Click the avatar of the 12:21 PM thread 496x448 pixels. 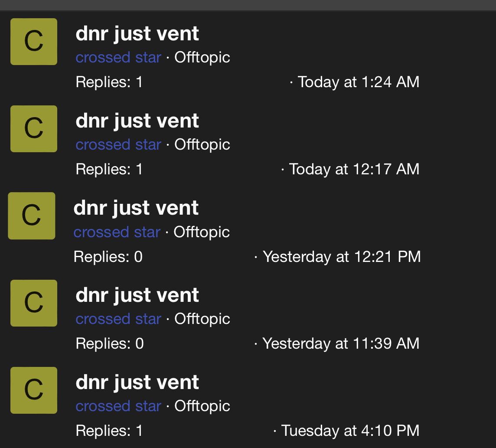point(32,216)
